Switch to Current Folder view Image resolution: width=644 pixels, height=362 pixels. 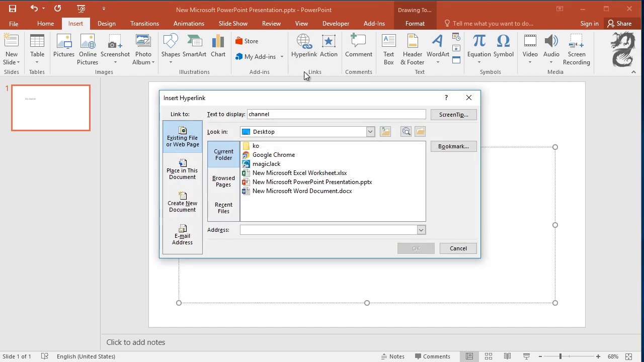pos(223,154)
